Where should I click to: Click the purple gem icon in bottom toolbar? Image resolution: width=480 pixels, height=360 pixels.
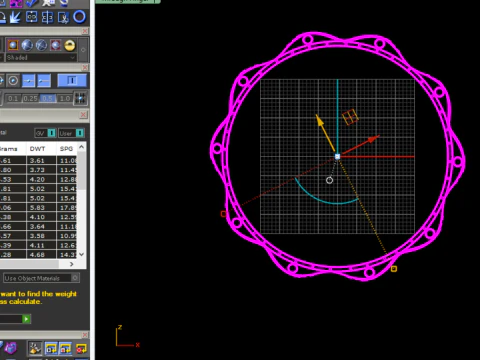coord(11,349)
